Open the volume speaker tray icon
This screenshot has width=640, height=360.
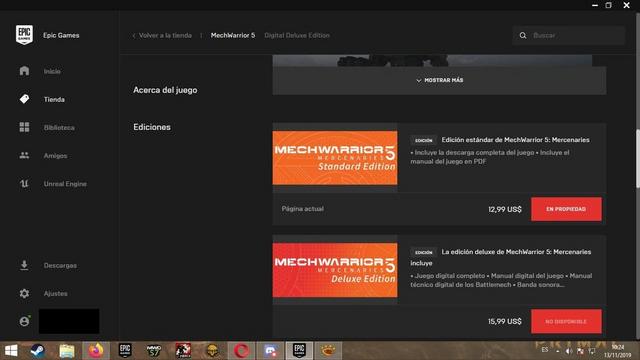pos(569,351)
